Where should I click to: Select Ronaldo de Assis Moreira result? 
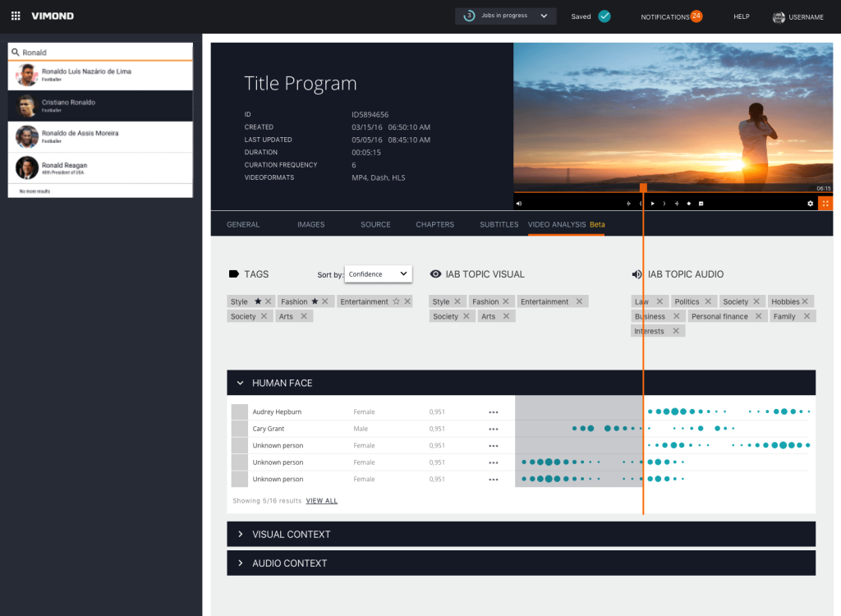(x=100, y=137)
